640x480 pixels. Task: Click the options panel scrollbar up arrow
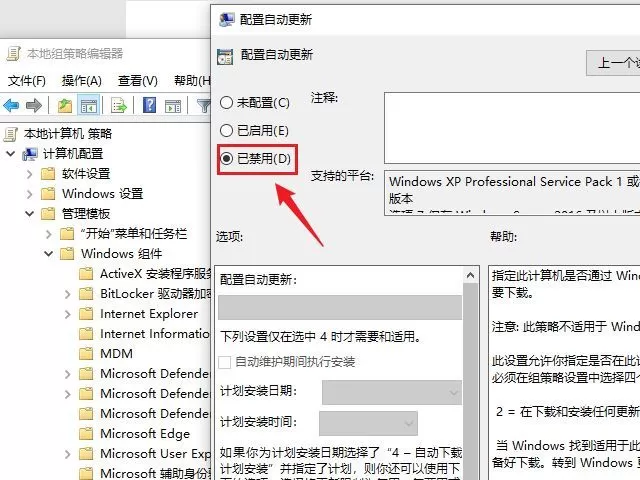471,276
